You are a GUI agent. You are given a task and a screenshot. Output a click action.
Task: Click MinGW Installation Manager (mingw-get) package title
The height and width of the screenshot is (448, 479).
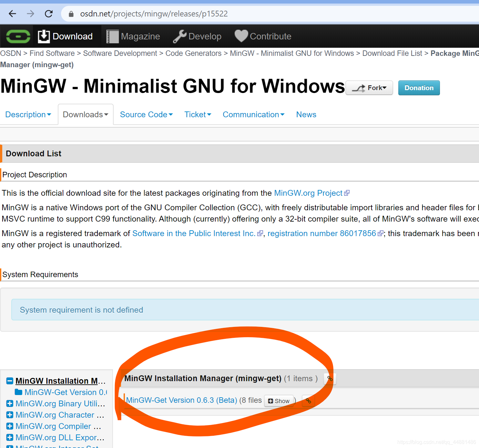[203, 378]
